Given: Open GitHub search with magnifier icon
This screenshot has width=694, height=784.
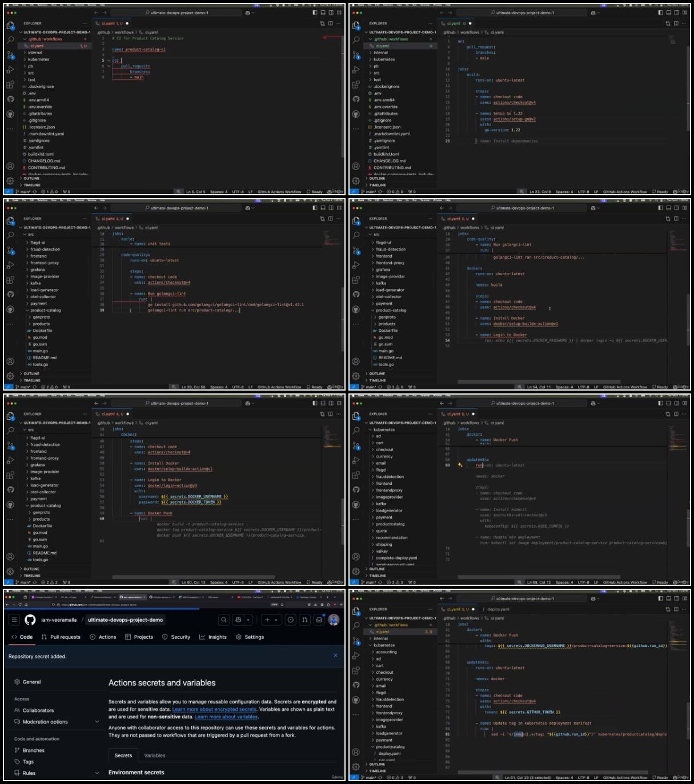Looking at the screenshot, I should tap(224, 620).
